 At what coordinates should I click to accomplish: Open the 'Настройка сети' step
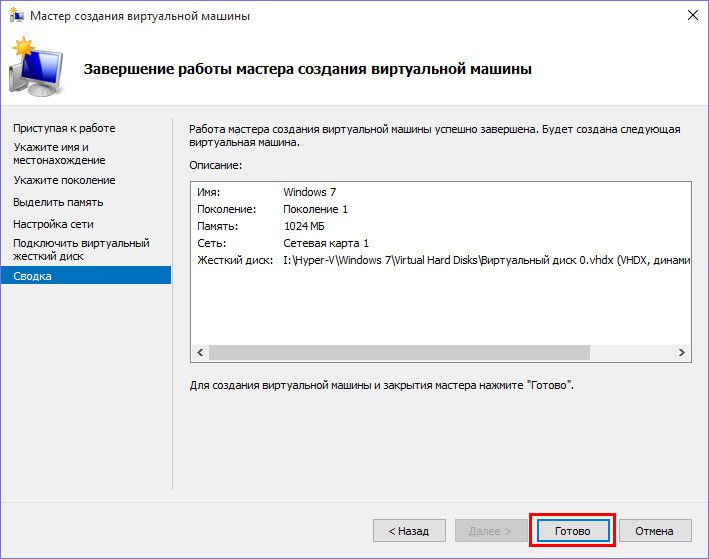click(x=54, y=224)
